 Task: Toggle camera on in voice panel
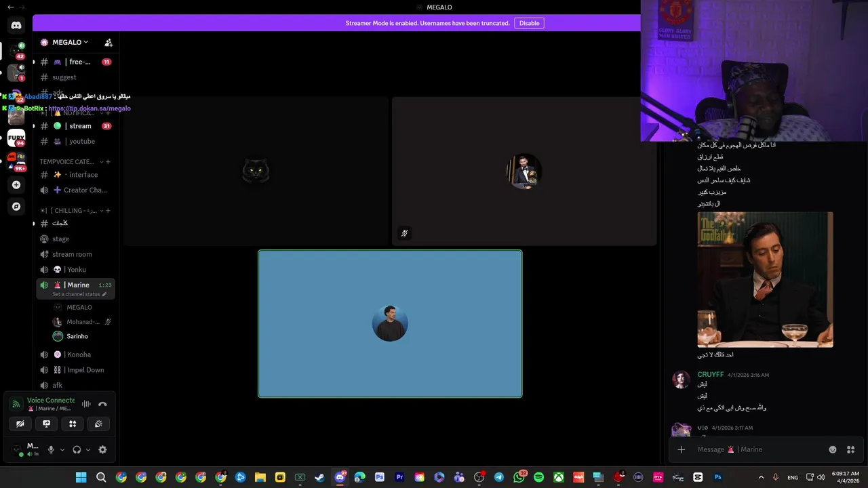(x=20, y=424)
